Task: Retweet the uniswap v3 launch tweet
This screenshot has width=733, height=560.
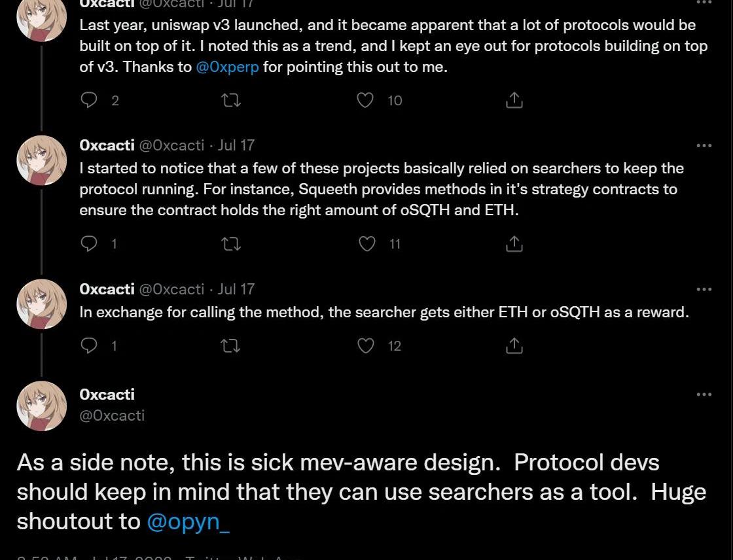Action: pyautogui.click(x=231, y=100)
